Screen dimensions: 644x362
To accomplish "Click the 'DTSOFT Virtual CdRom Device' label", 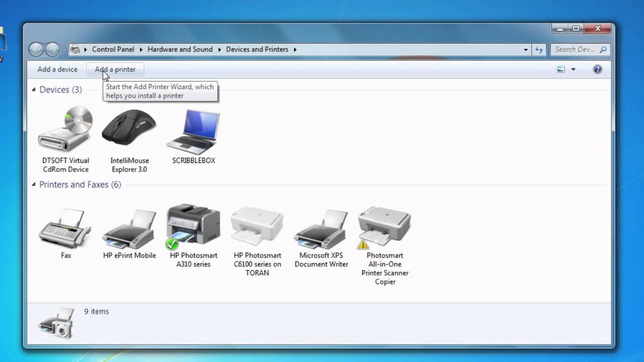I will (x=65, y=165).
